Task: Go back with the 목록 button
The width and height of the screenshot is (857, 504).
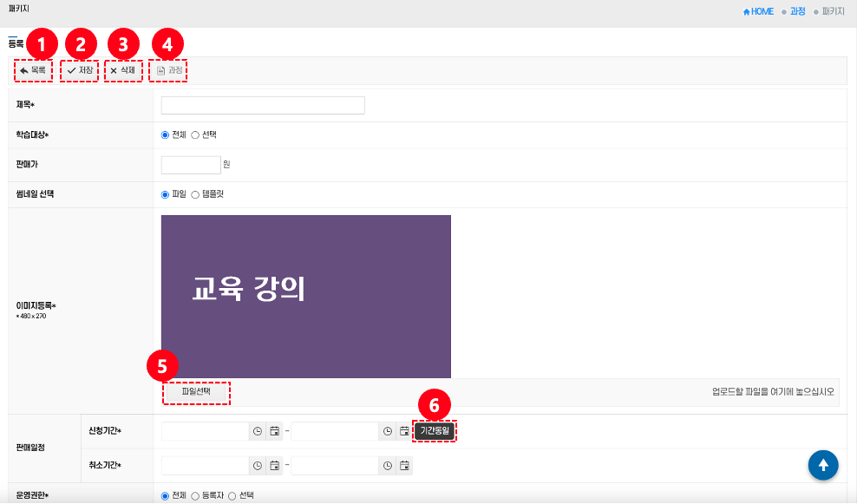Action: point(33,70)
